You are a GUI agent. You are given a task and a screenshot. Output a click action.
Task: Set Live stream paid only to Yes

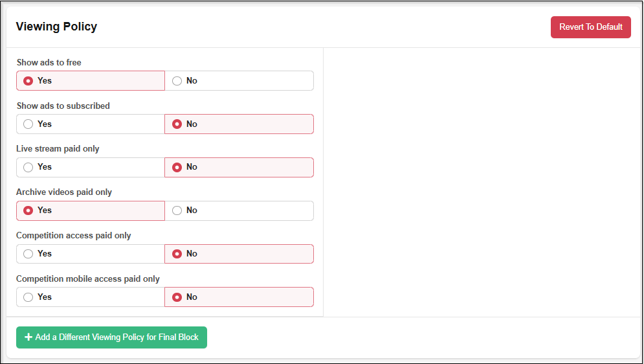pos(28,167)
